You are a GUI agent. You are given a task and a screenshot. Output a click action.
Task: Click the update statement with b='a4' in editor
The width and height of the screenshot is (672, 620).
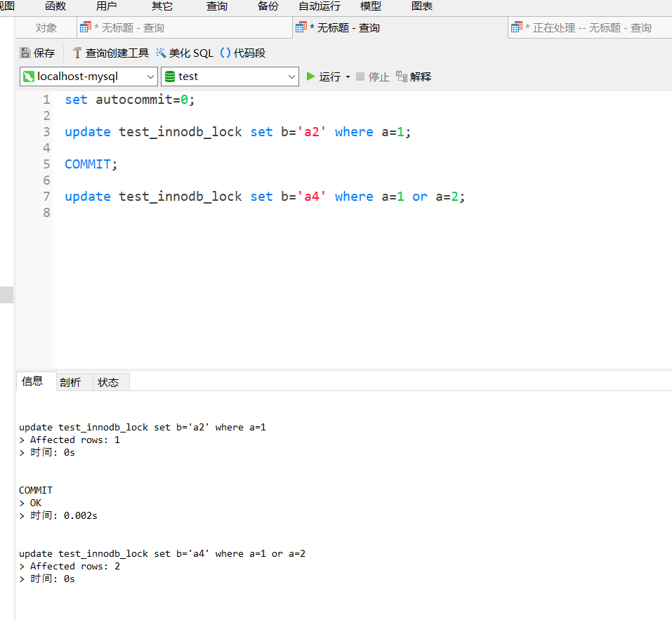pos(265,197)
